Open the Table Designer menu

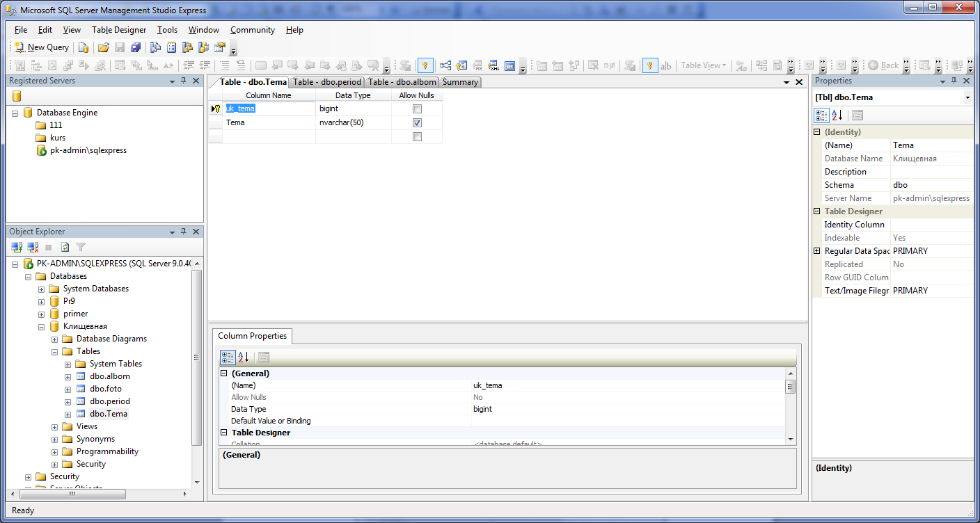click(119, 30)
